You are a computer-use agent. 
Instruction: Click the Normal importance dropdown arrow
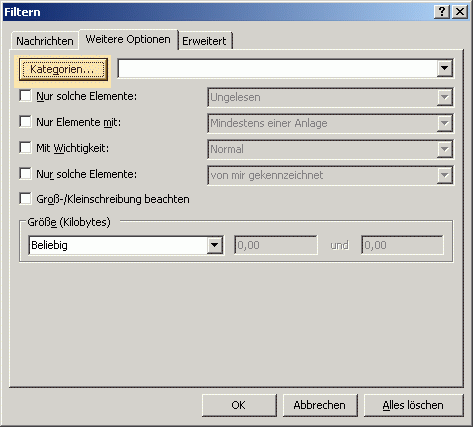pos(444,149)
